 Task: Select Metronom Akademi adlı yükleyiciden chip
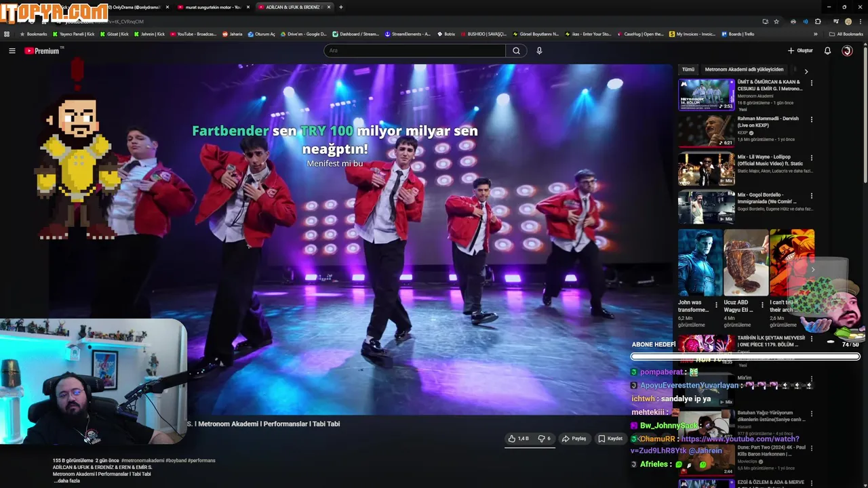[744, 69]
